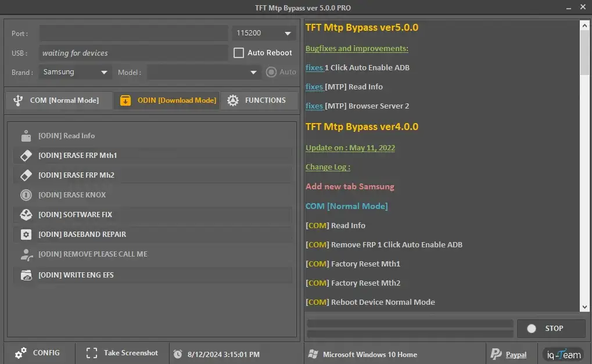The height and width of the screenshot is (364, 592).
Task: Click the eraser icon for ERASE FRP Mth1
Action: tap(26, 156)
